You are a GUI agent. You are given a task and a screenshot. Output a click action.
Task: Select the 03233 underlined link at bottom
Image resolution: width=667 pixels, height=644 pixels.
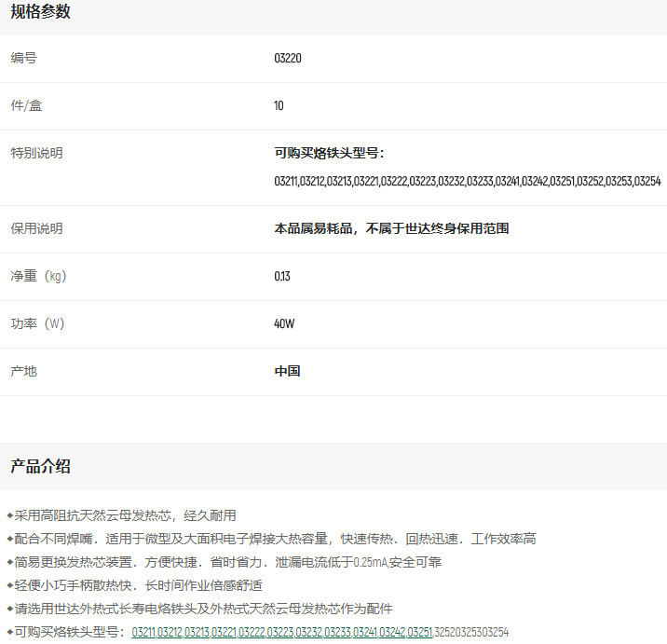click(336, 632)
